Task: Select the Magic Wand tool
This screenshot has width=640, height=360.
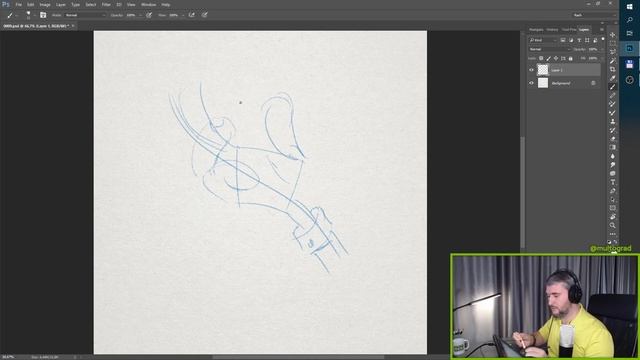Action: coord(613,61)
